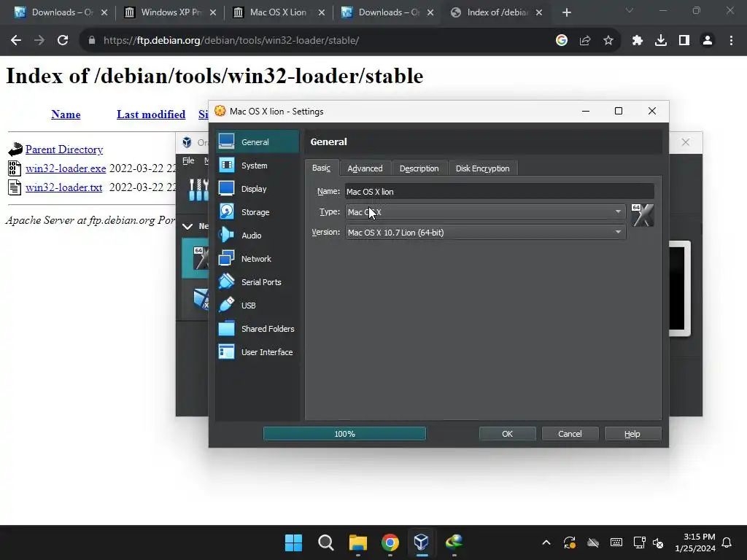
Task: Close the Index of /debian browser tab
Action: [539, 12]
